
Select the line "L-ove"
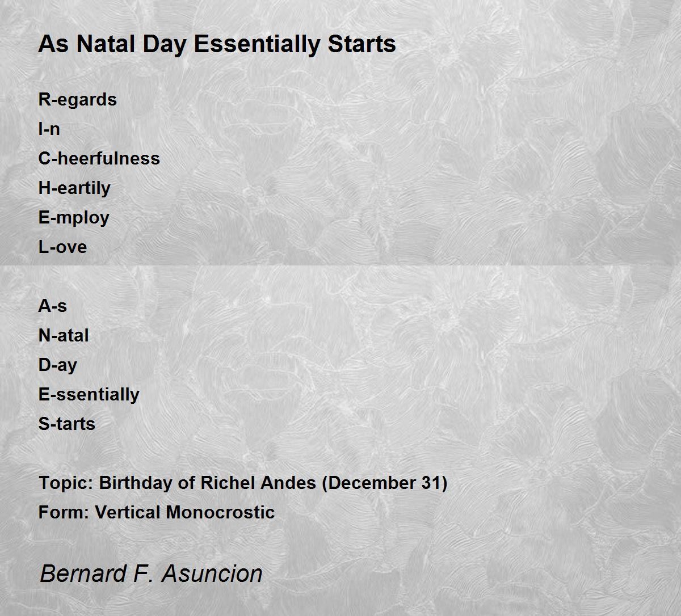click(62, 247)
